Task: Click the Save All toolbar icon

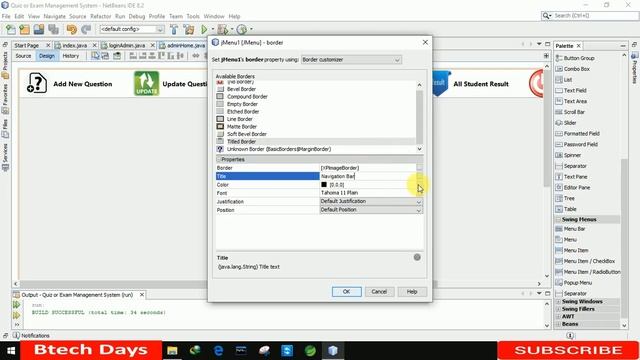Action: click(x=53, y=29)
